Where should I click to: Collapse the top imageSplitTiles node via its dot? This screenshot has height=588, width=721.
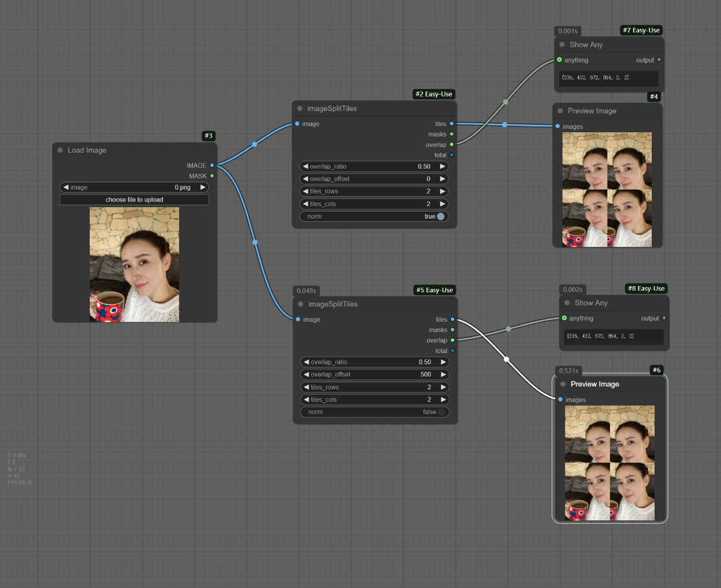(x=300, y=108)
